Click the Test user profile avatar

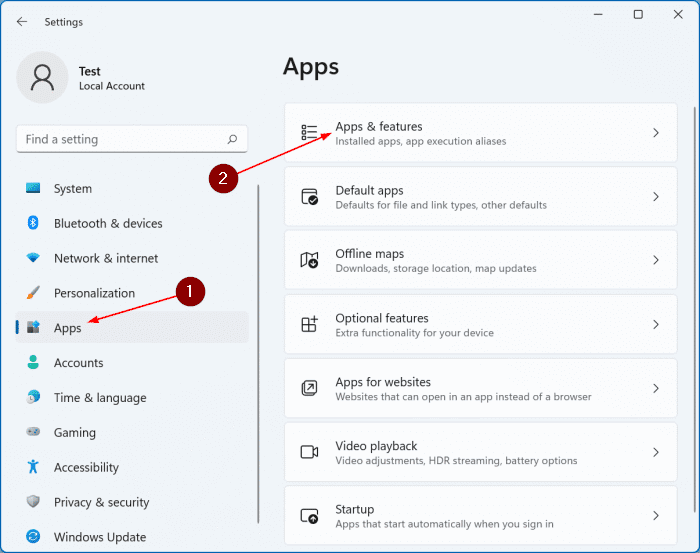point(43,78)
